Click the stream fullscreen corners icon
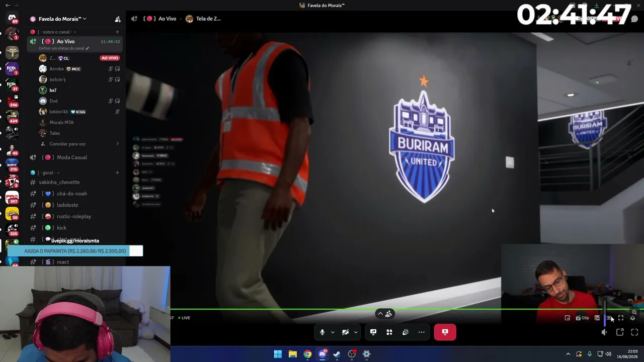 tap(621, 318)
